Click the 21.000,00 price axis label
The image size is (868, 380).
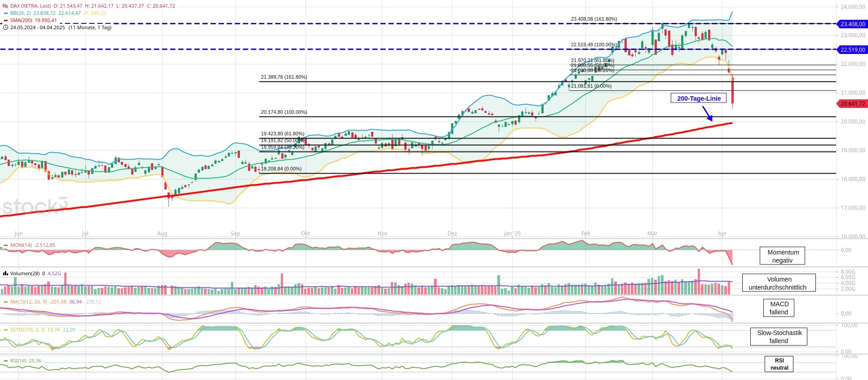point(853,93)
